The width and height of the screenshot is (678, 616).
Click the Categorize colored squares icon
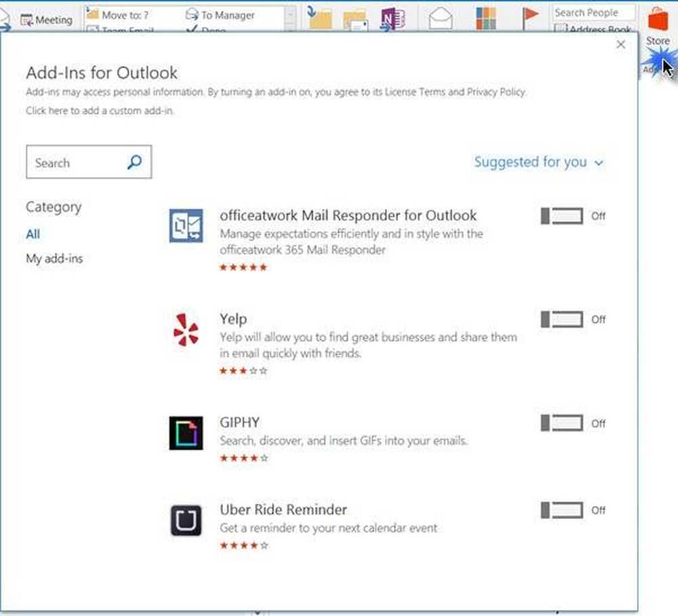click(485, 18)
